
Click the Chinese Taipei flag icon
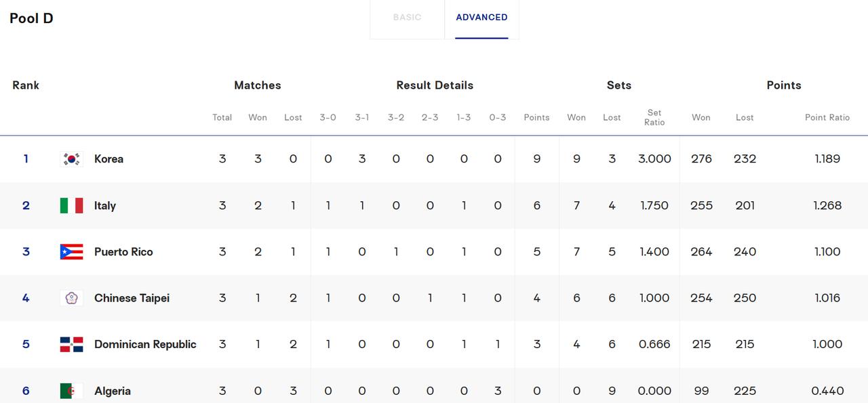(71, 298)
